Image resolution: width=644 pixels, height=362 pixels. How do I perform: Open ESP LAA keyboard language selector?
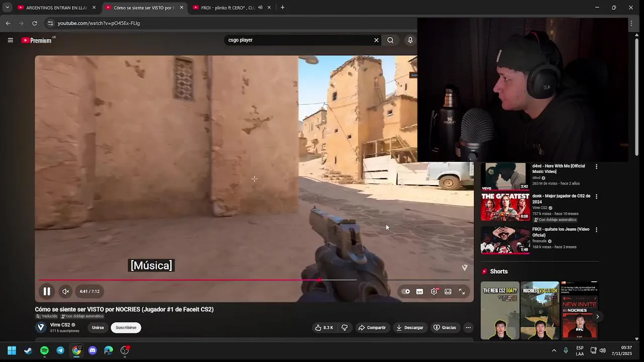pyautogui.click(x=580, y=350)
